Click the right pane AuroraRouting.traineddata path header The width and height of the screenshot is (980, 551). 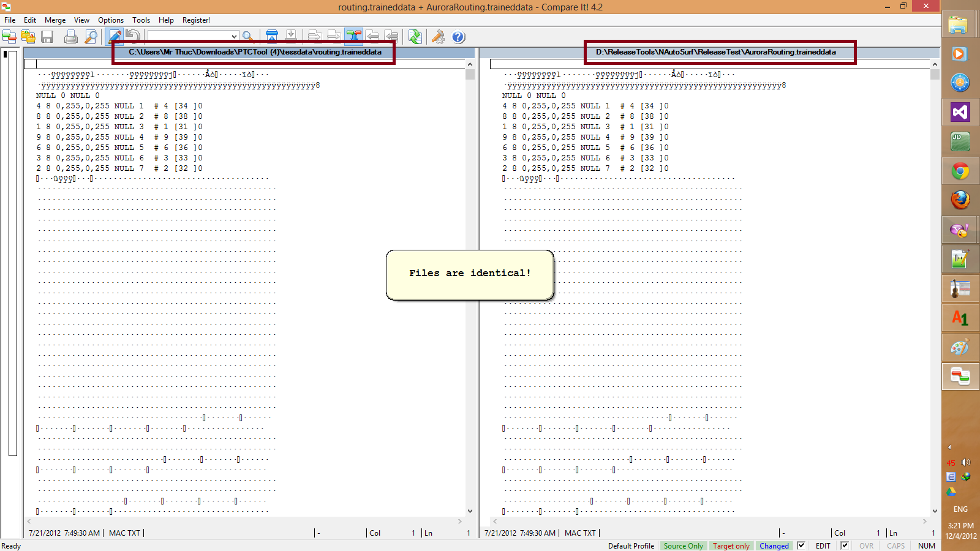(x=715, y=52)
